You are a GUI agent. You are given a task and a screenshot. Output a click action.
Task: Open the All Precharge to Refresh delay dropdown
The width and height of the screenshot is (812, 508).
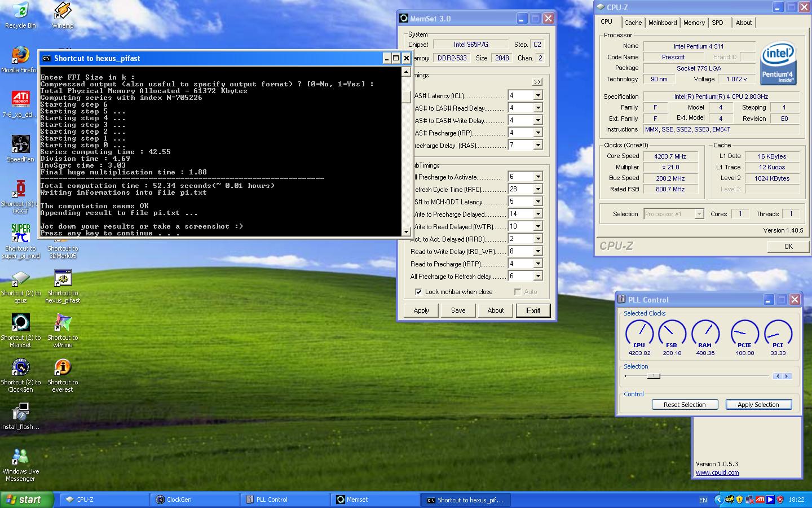[x=538, y=276]
